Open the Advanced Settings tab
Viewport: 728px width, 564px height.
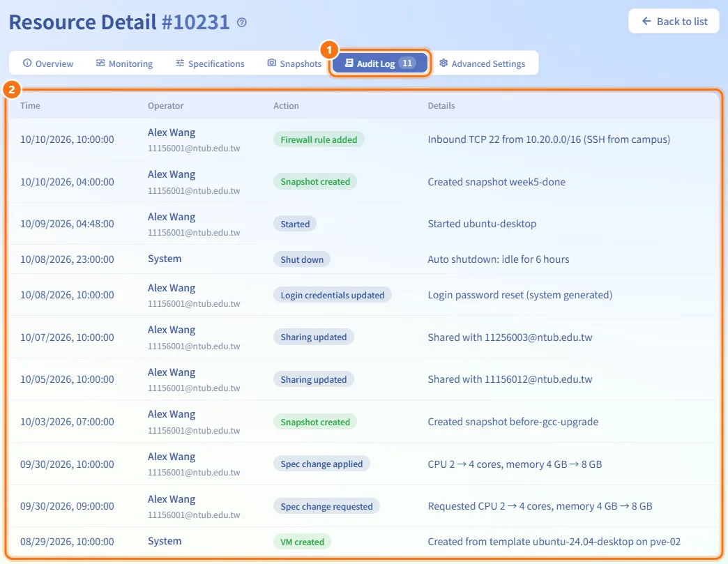point(483,63)
